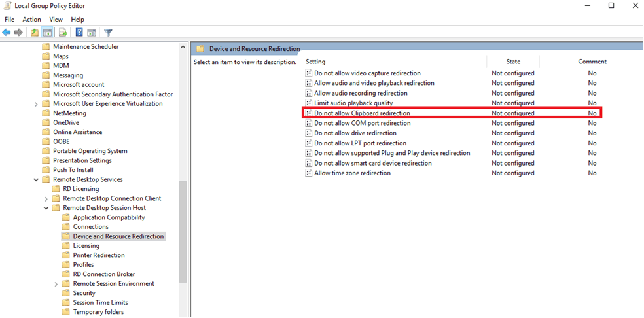This screenshot has width=644, height=318.
Task: Select Maintenance Scheduler in tree
Action: click(x=86, y=47)
